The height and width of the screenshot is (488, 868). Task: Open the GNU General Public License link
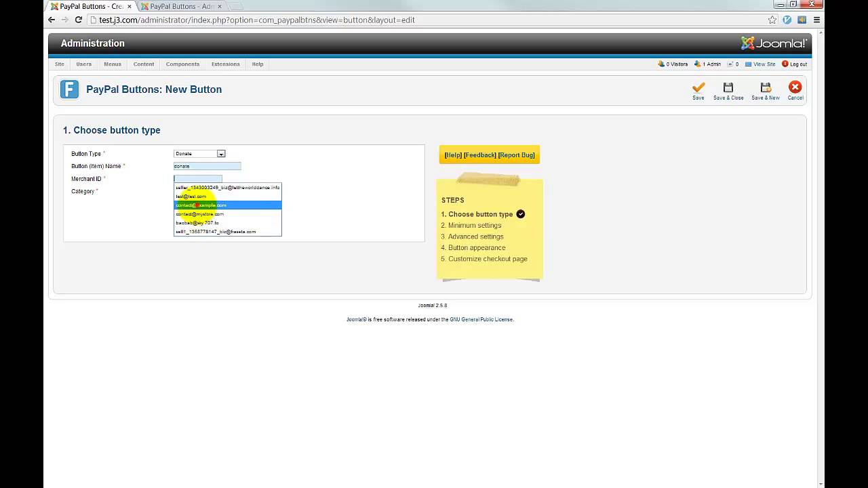point(481,319)
